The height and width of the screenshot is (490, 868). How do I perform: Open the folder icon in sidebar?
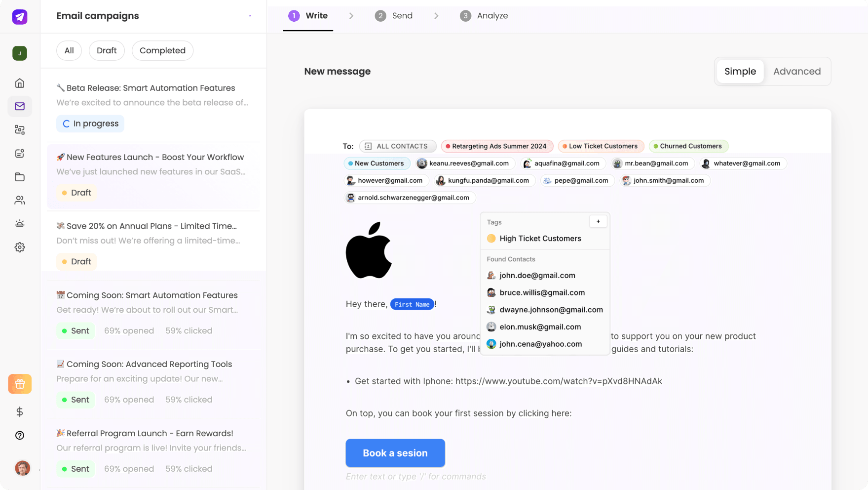coord(20,177)
